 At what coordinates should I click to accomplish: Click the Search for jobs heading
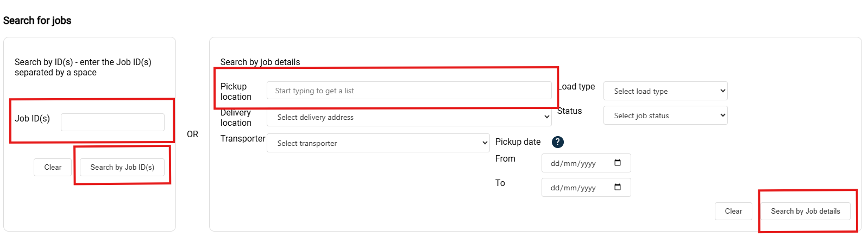tap(37, 21)
